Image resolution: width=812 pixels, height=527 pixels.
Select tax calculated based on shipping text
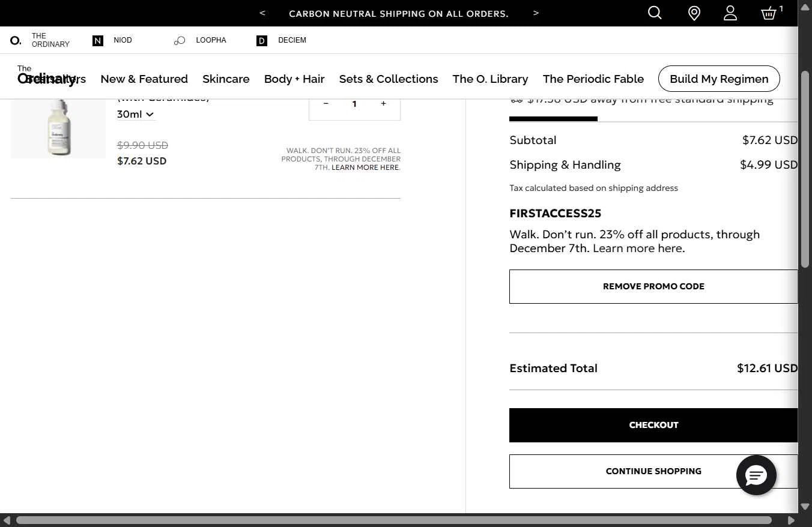593,188
